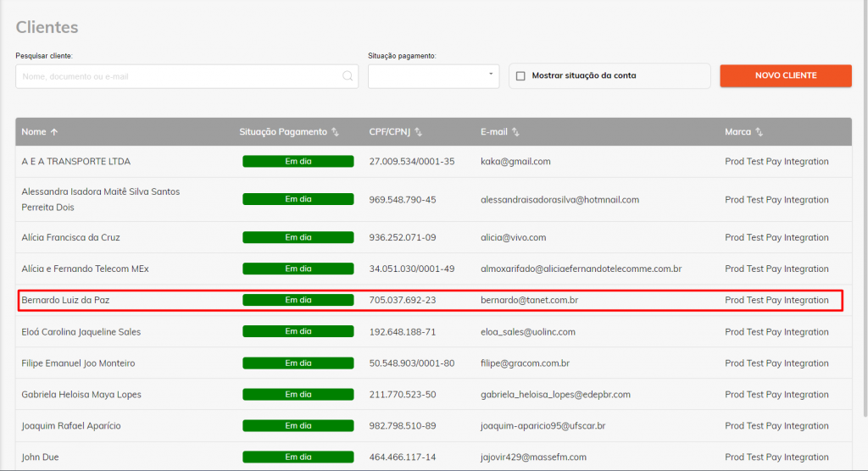The image size is (868, 471).
Task: Select Alícia Francisca da Cruz row
Action: 433,237
